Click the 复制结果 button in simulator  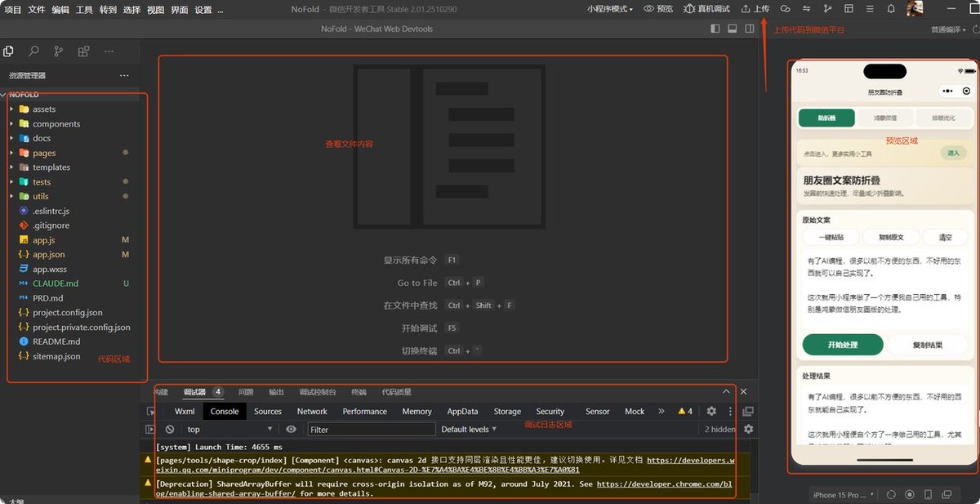[x=927, y=345]
